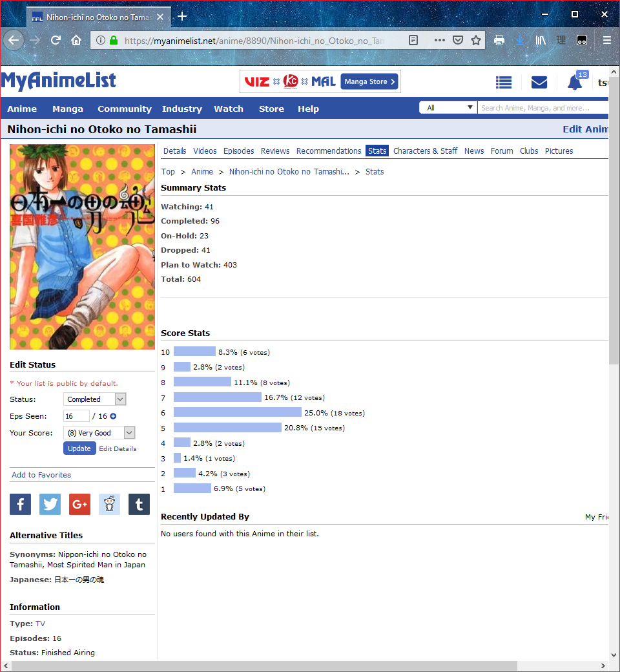Screen dimensions: 620x672
Task: Increment episodes seen with plus icon
Action: [x=113, y=416]
